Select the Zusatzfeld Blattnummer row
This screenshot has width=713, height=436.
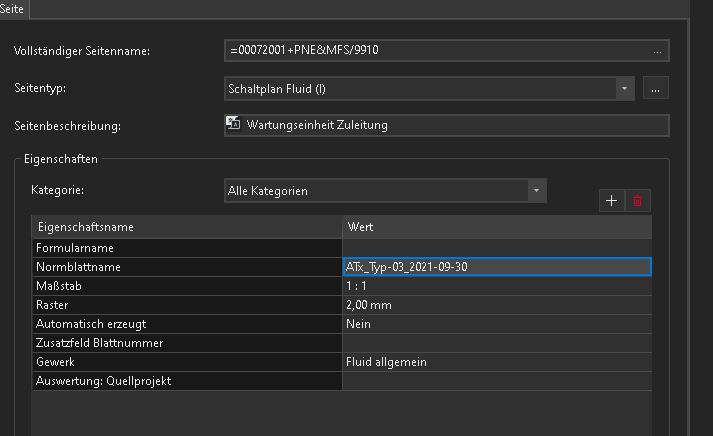point(341,343)
